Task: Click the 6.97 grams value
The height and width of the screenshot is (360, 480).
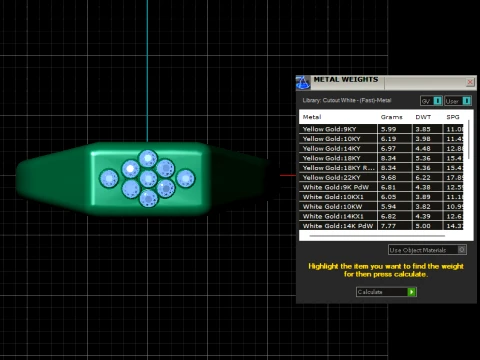Action: coord(388,149)
